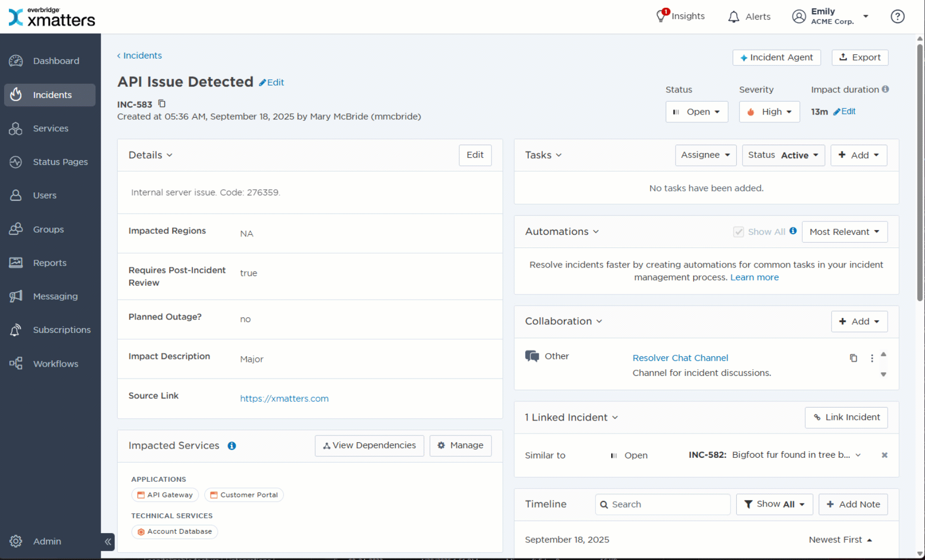Viewport: 925px width, 560px height.
Task: Open Users in sidebar
Action: click(50, 195)
